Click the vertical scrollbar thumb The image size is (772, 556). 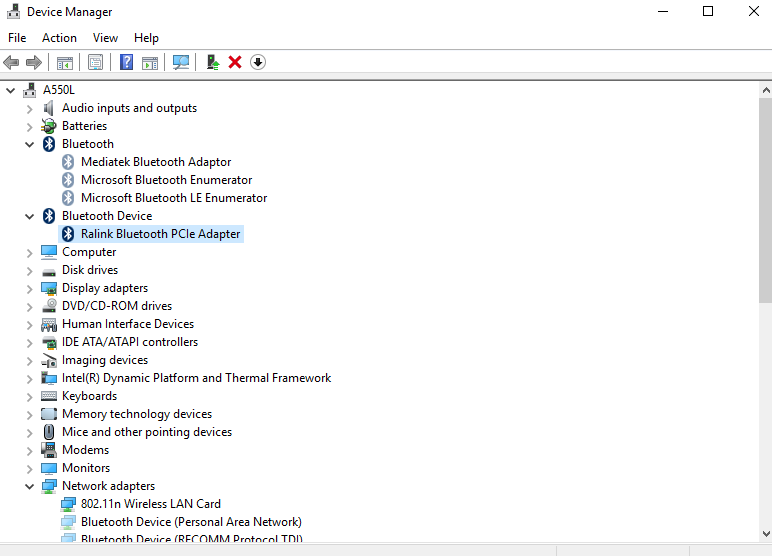(766, 200)
